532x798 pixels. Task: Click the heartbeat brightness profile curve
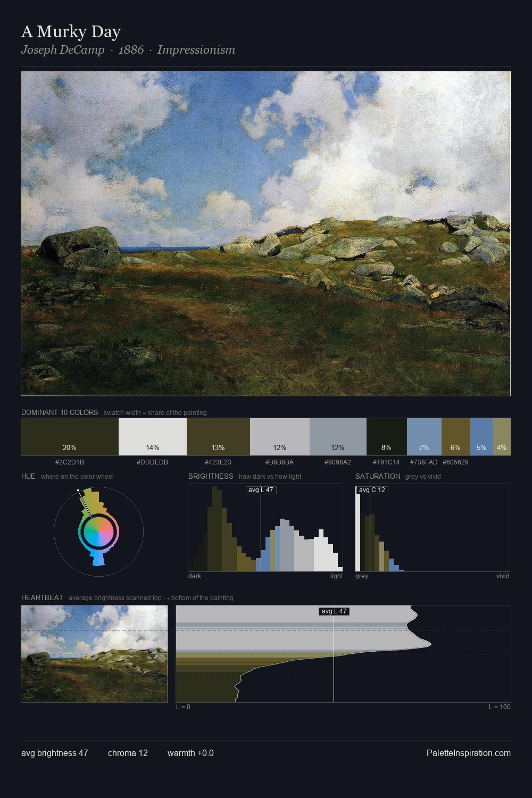343,654
